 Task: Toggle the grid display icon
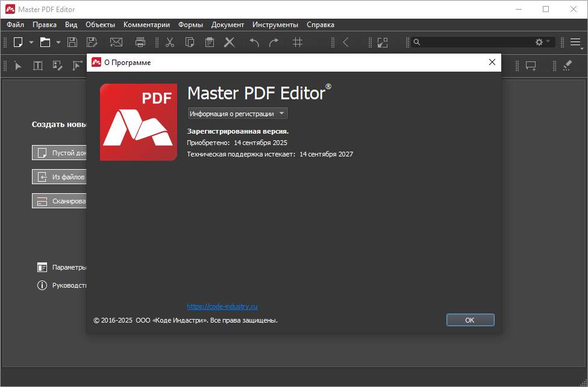click(x=297, y=42)
